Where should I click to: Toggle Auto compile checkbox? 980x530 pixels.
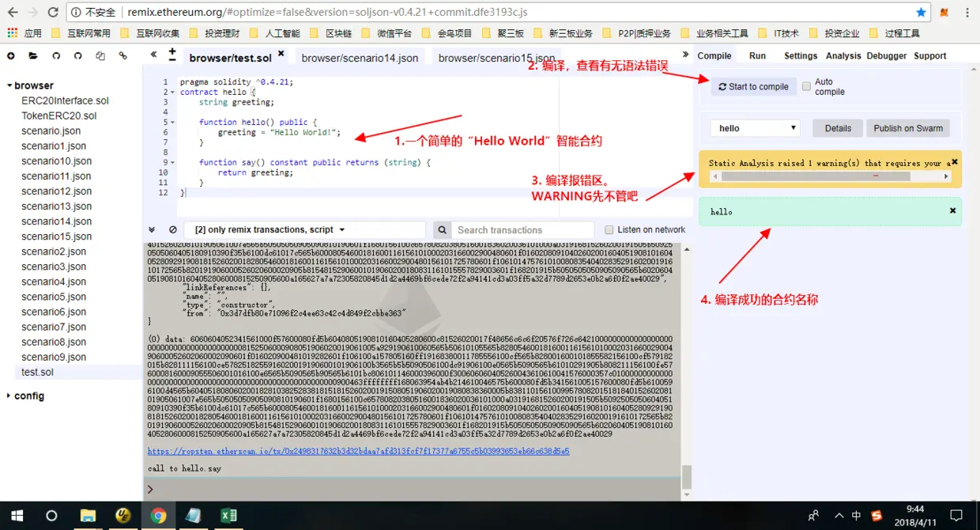click(x=806, y=86)
